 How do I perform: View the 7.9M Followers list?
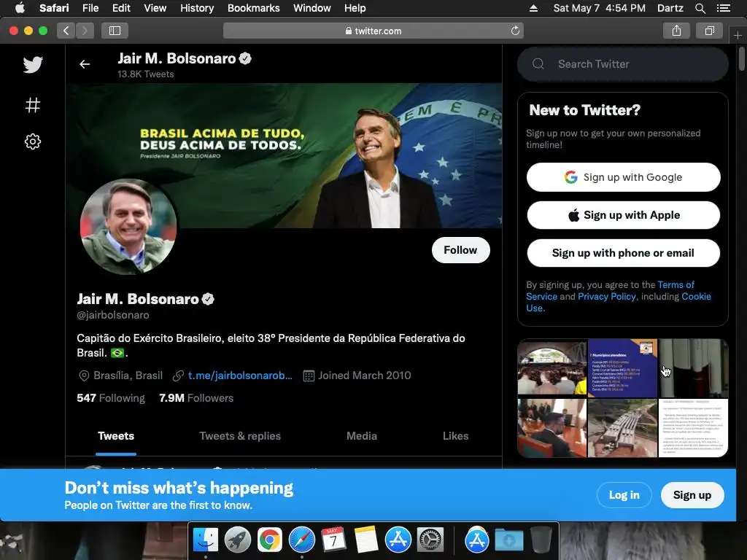196,398
